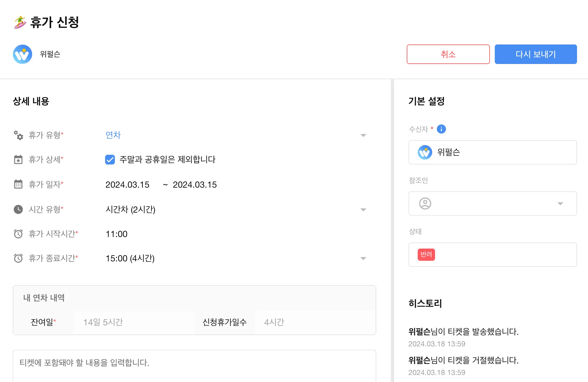The image size is (588, 382).
Task: Click the 위펄슨 avatar in the header
Action: 23,54
